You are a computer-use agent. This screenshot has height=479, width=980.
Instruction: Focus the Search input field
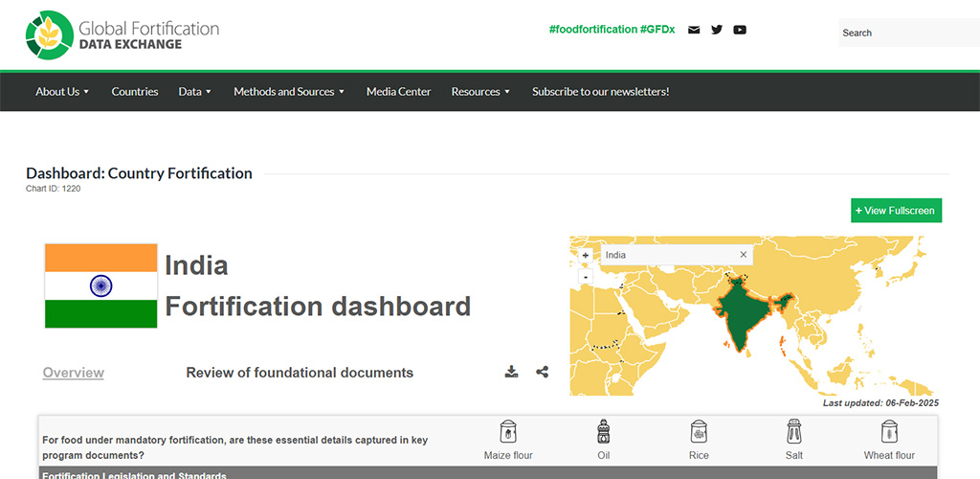909,33
